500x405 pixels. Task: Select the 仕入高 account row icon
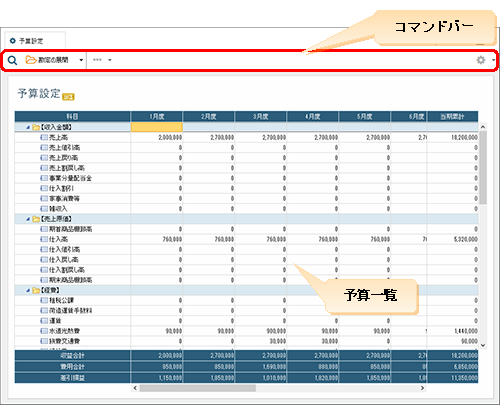[44, 239]
